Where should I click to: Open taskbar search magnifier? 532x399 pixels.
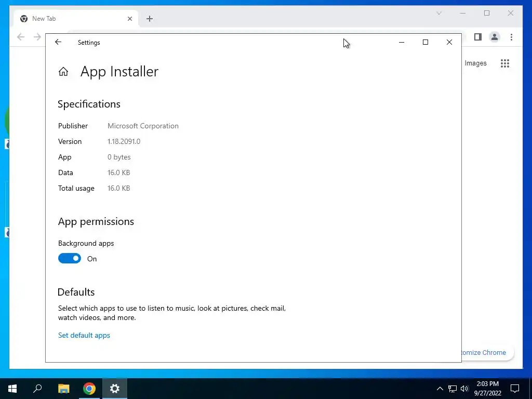tap(37, 389)
